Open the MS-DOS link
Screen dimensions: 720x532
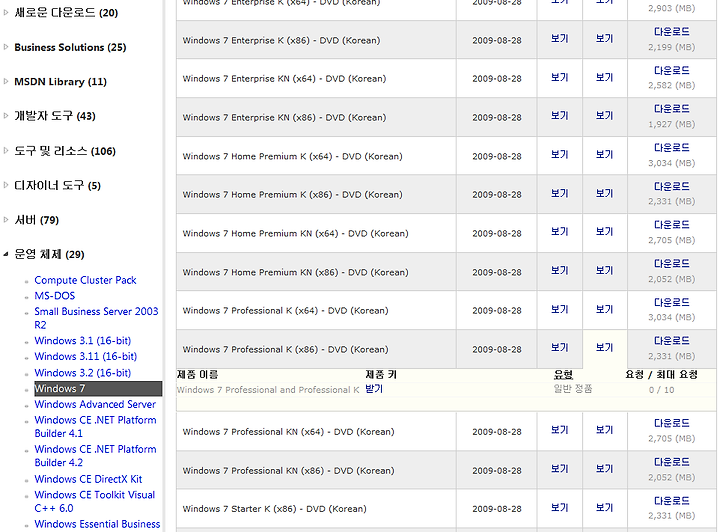[x=55, y=296]
